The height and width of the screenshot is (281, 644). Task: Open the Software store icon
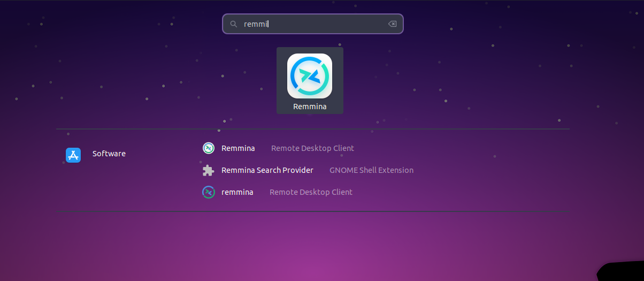pyautogui.click(x=73, y=155)
